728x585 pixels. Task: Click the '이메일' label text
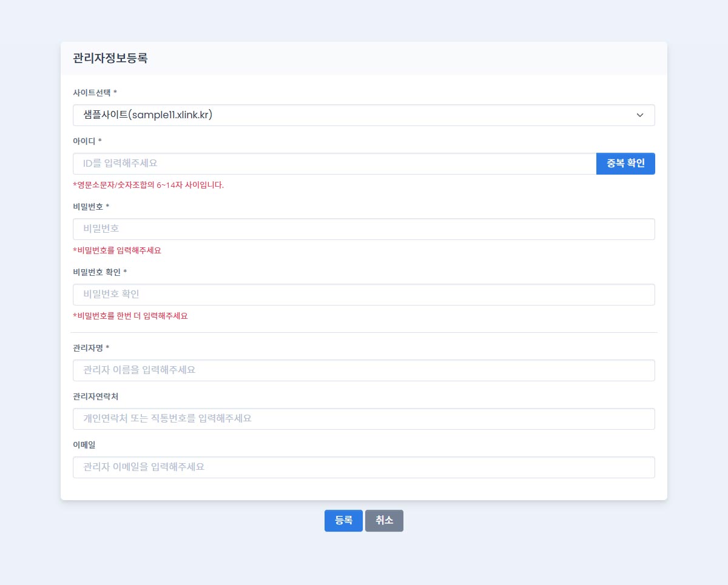click(x=84, y=445)
